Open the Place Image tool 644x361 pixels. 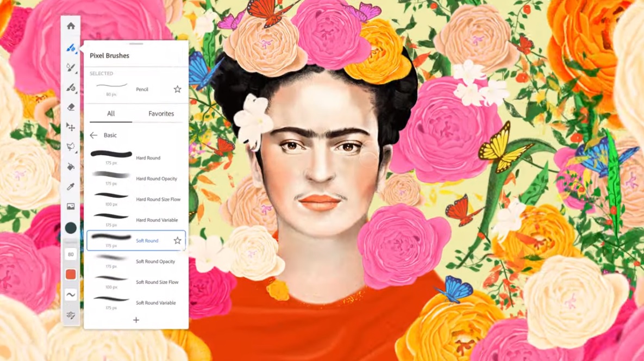tap(71, 207)
